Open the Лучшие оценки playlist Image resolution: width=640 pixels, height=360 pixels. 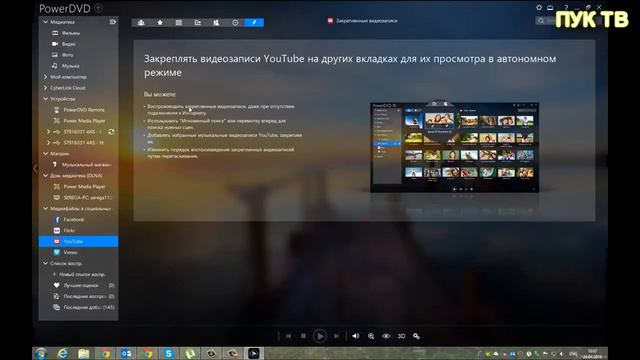pyautogui.click(x=81, y=285)
